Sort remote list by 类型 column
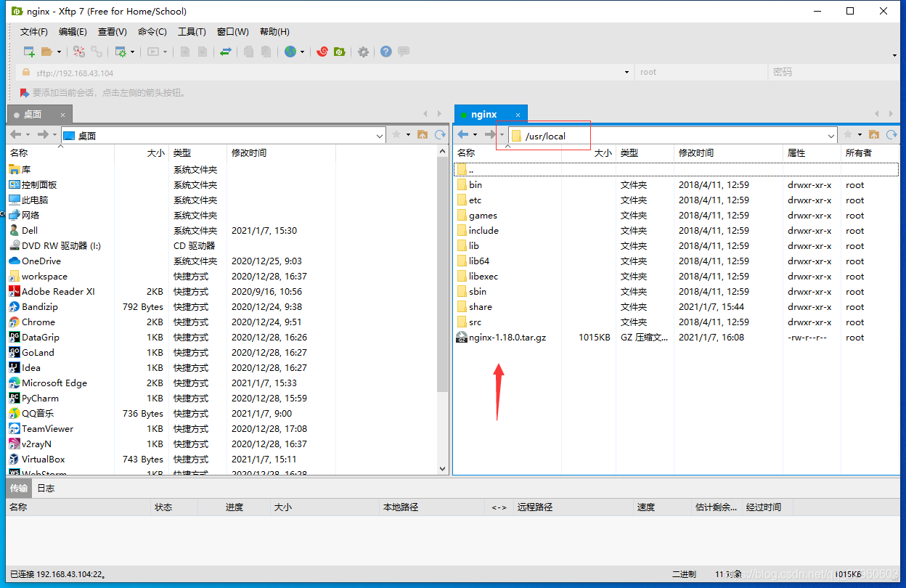 645,152
